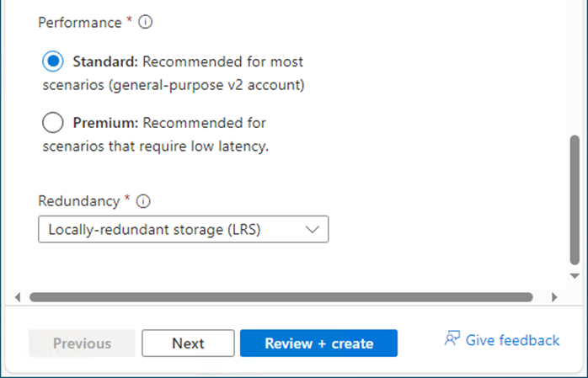Click the greyed-out Previous button
The width and height of the screenshot is (588, 378).
pos(82,343)
